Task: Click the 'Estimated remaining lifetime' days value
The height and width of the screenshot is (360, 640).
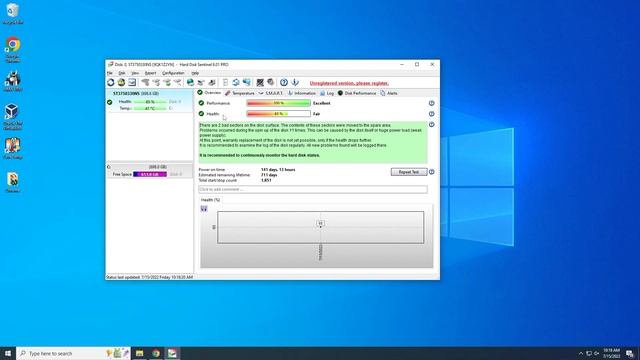Action: coord(269,175)
